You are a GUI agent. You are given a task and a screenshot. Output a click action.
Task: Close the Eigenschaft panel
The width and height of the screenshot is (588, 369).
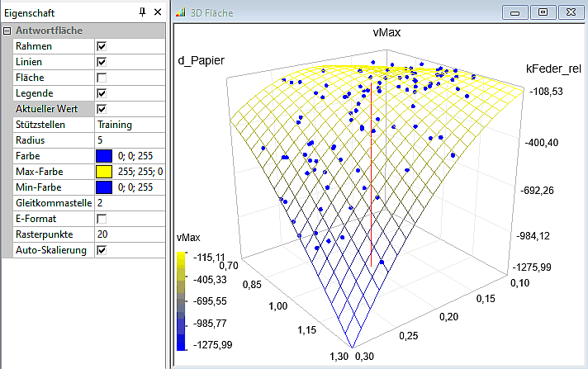click(x=158, y=12)
